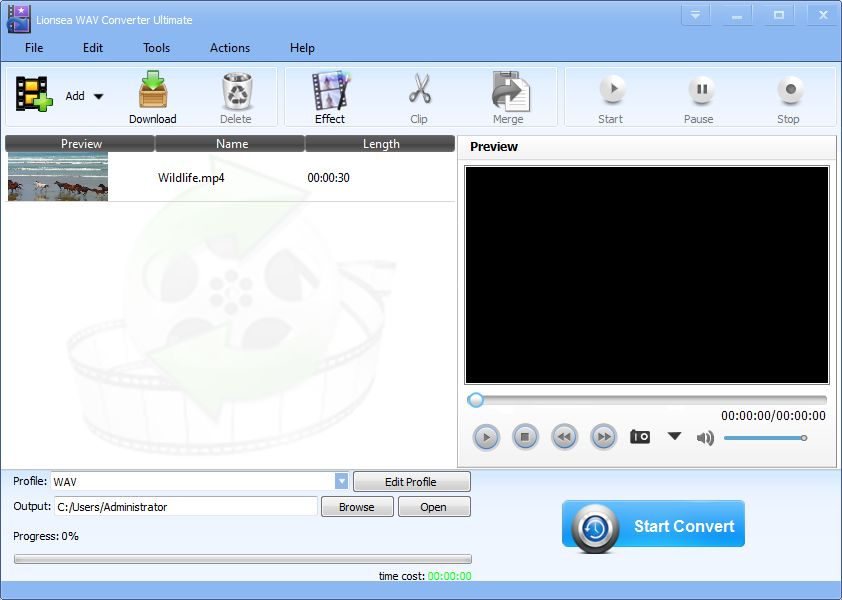This screenshot has height=600, width=842.
Task: Click the Start Convert button
Action: tap(653, 526)
